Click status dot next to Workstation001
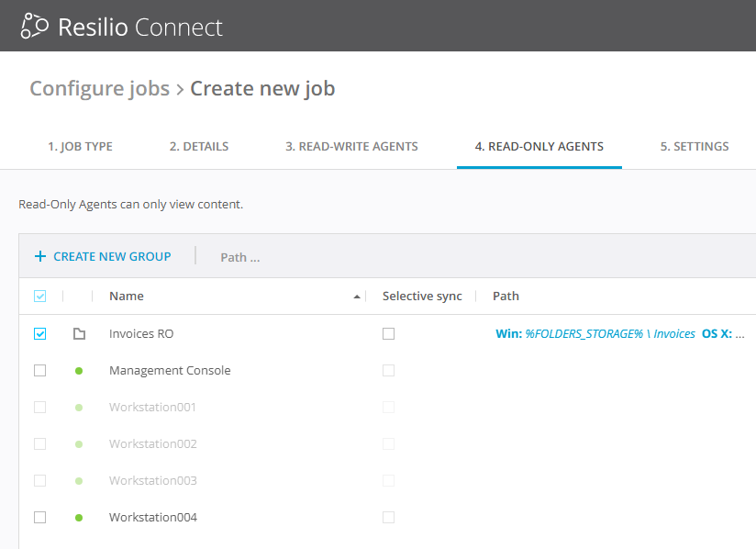This screenshot has height=549, width=756. 79,408
